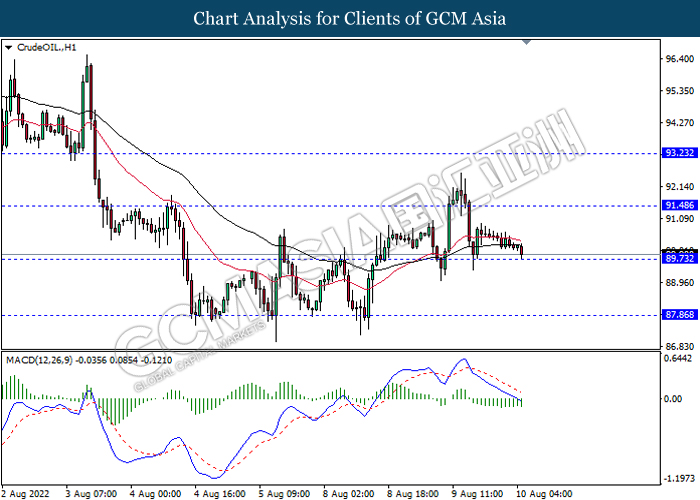
Task: Click the 0.00 MACD scale value
Action: pos(673,399)
